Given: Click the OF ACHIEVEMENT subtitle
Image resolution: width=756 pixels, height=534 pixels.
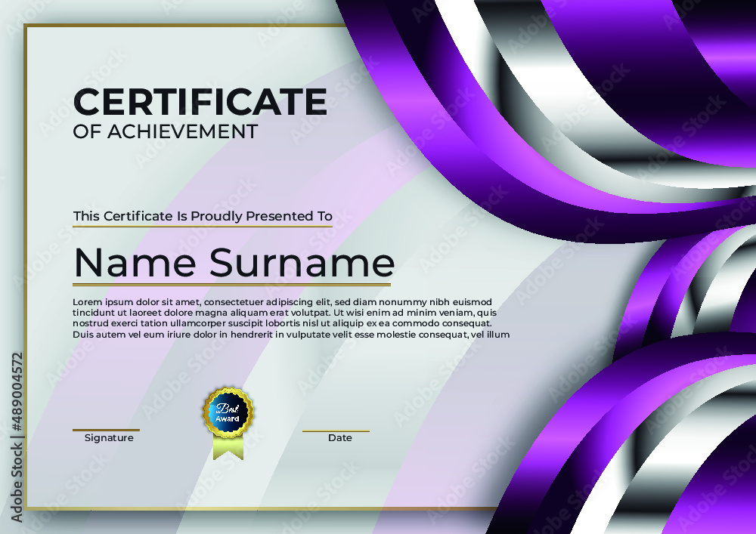Looking at the screenshot, I should (166, 131).
